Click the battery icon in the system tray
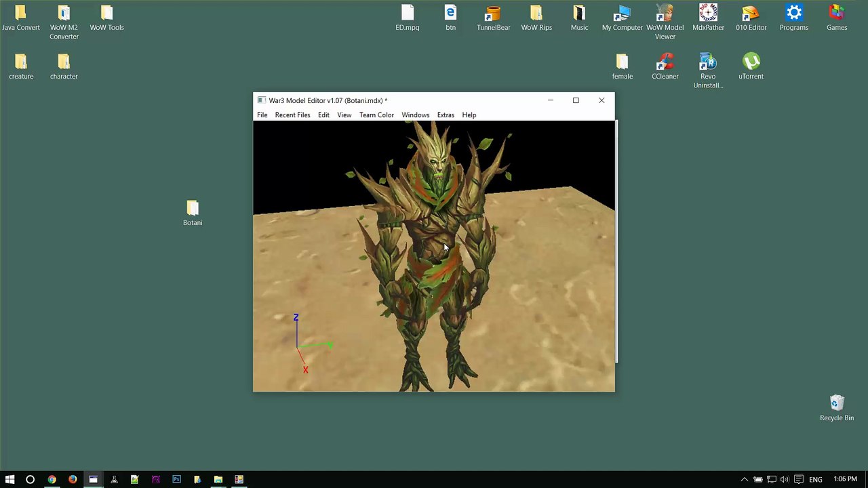This screenshot has width=868, height=488. [758, 479]
